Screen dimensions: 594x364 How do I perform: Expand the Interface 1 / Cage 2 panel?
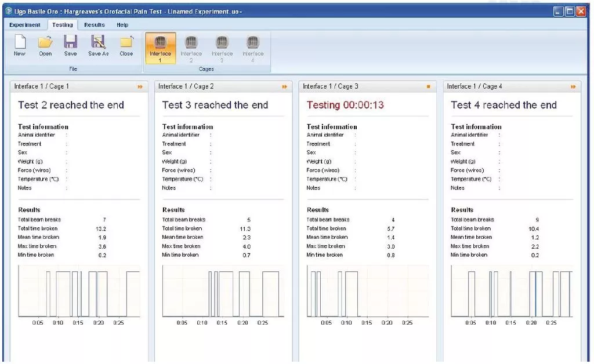coord(285,85)
